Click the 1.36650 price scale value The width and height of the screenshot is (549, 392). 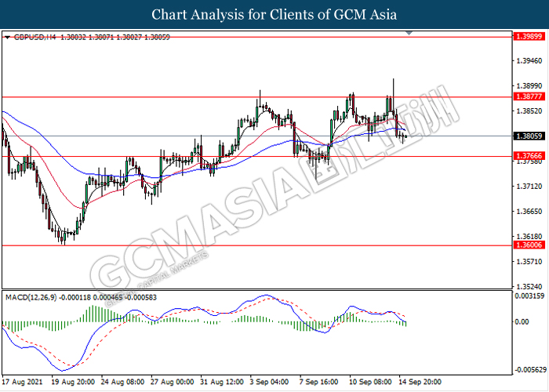coord(529,212)
